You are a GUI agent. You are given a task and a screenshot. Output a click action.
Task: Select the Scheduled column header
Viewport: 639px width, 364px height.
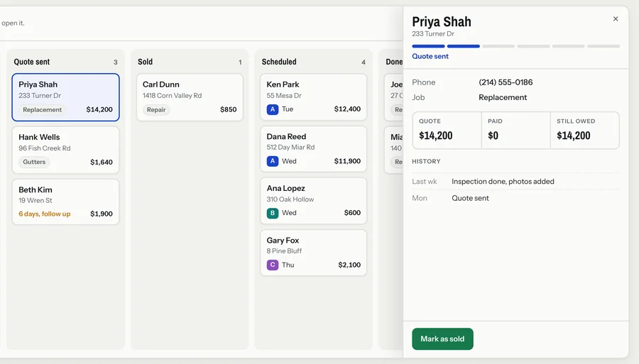point(279,62)
